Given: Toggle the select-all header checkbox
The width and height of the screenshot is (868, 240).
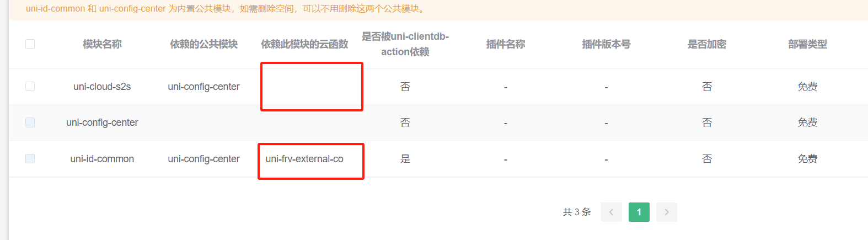Looking at the screenshot, I should click(x=30, y=44).
